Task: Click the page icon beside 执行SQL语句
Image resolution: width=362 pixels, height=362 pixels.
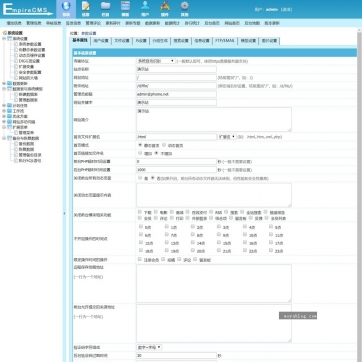Action: coord(16,160)
